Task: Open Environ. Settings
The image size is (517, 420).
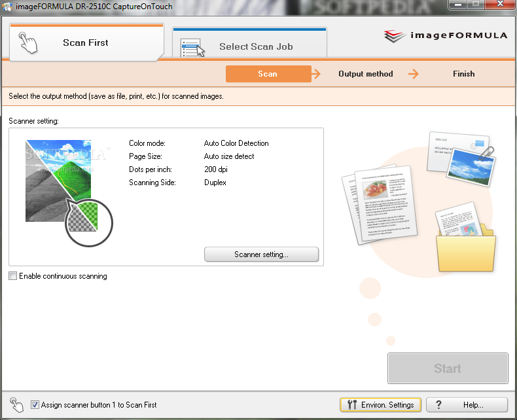Action: (x=380, y=404)
